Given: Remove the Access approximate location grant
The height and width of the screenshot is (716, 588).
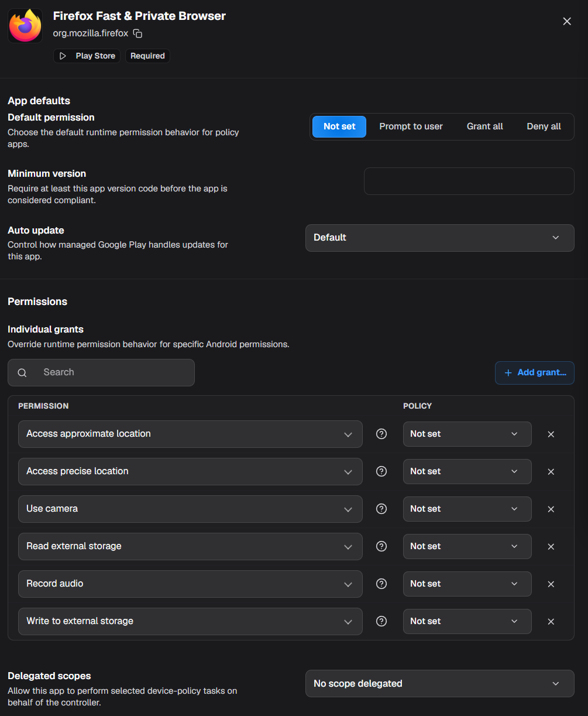Looking at the screenshot, I should pyautogui.click(x=551, y=434).
